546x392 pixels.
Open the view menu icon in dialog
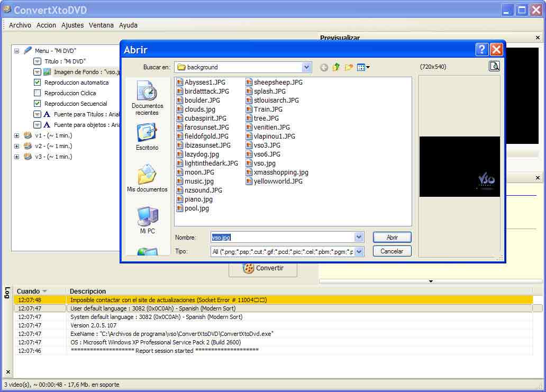(x=363, y=68)
